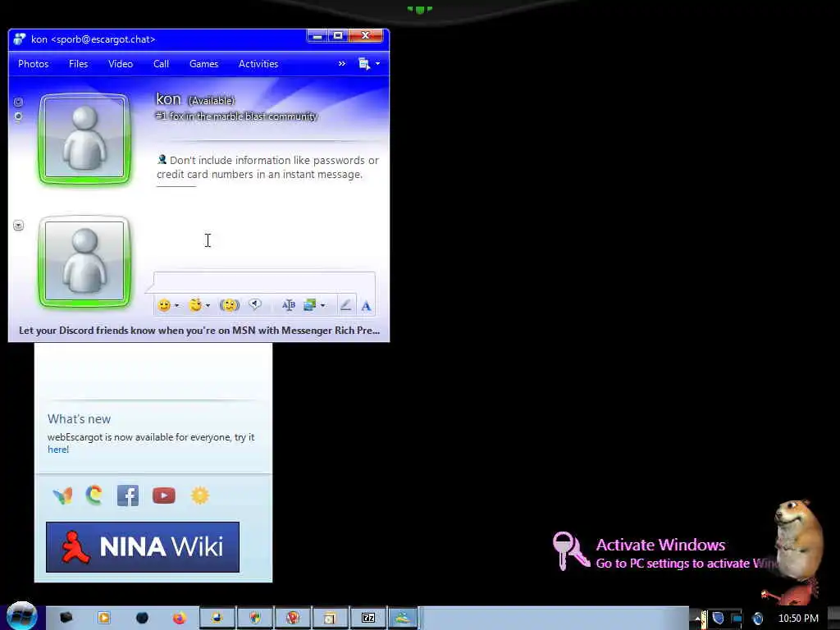840x630 pixels.
Task: Click the taskbar clock showing 10:50 PM
Action: point(798,619)
